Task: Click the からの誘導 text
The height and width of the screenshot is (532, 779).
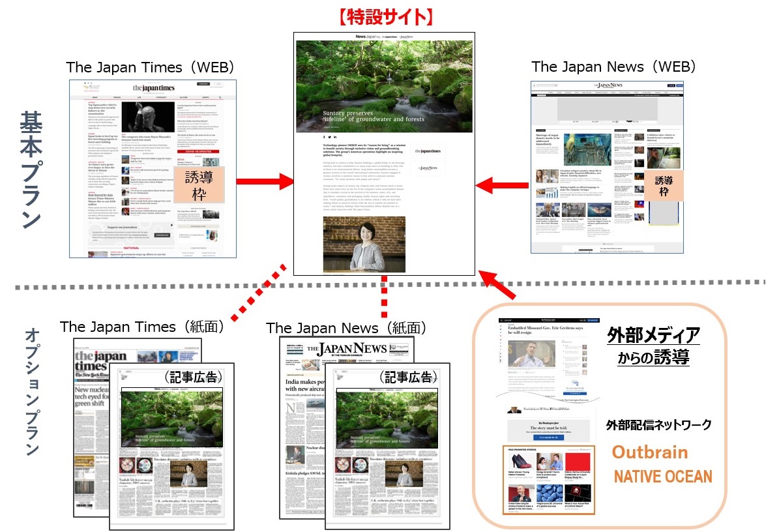Action: click(653, 357)
